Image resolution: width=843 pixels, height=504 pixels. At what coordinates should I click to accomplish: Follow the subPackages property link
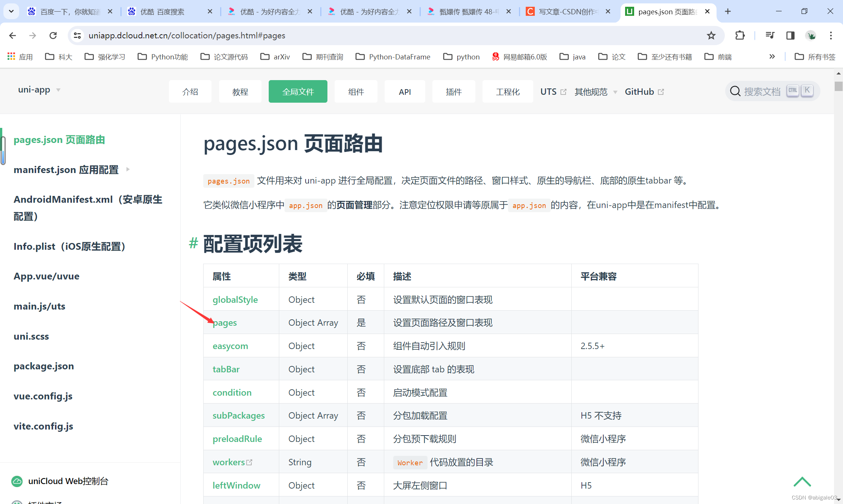pos(239,416)
